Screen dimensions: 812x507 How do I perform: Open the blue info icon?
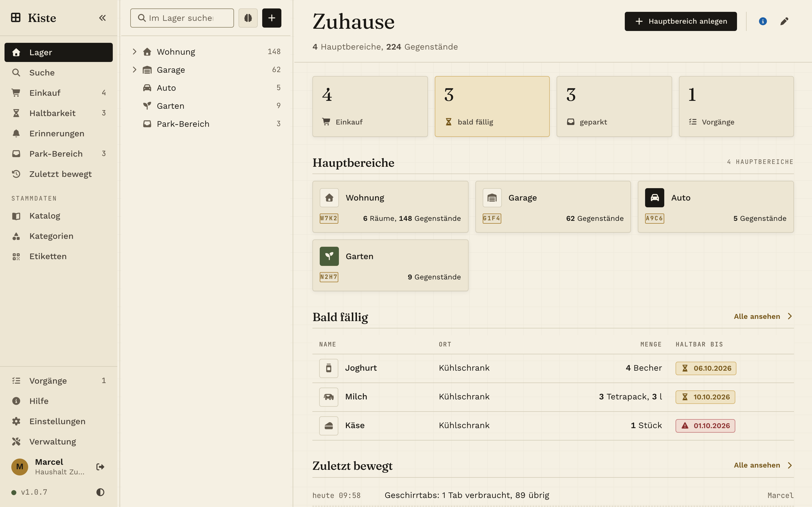click(x=763, y=21)
